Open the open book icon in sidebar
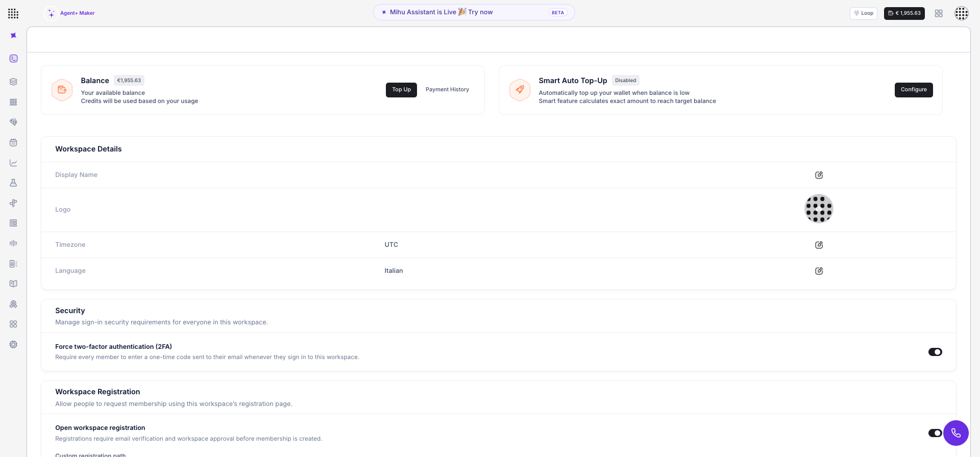Screen dimensions: 980x457 [x=13, y=284]
